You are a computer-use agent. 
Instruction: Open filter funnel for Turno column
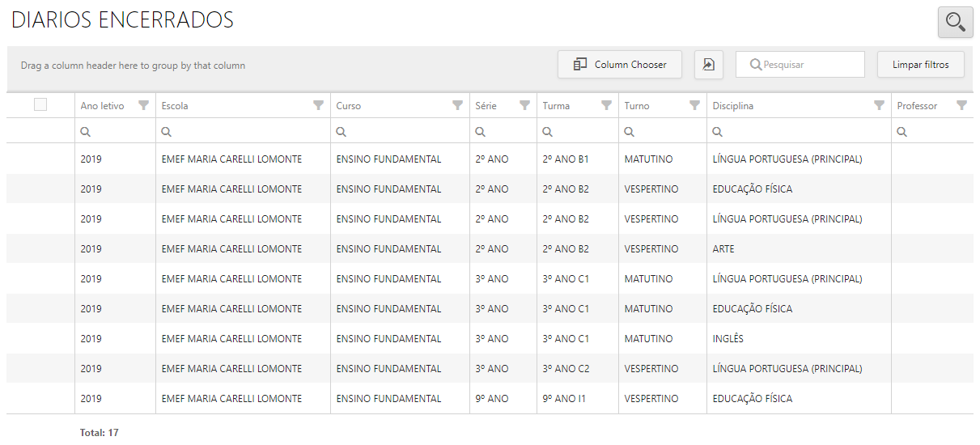(x=694, y=105)
